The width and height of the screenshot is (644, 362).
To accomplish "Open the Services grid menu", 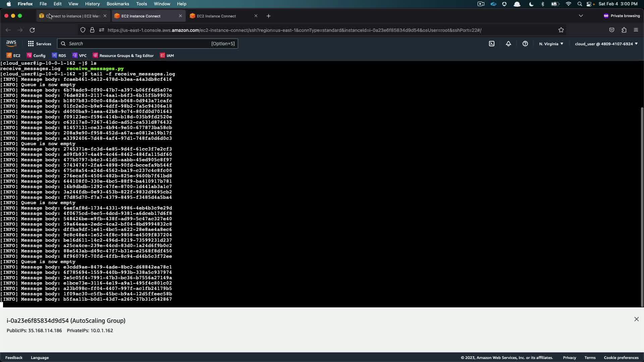I will (x=39, y=44).
